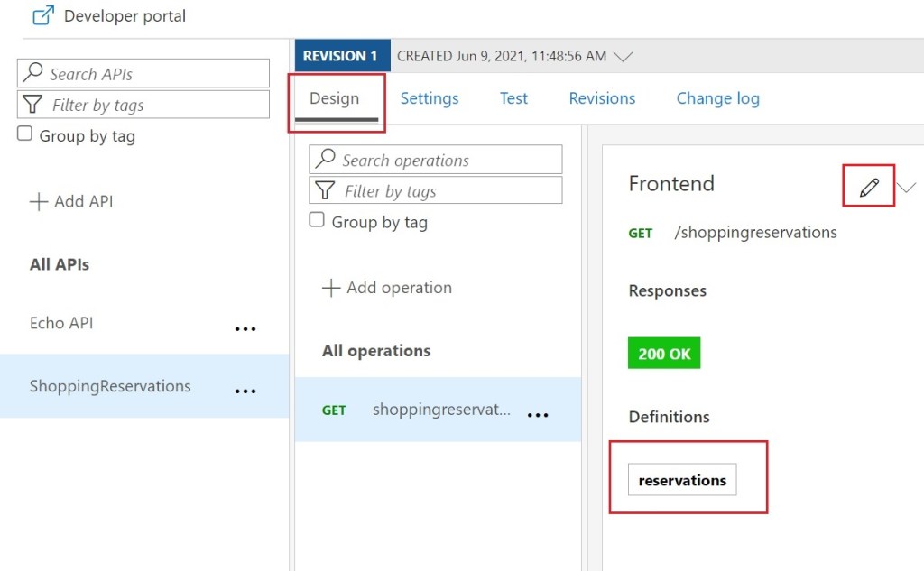Click the pencil edit icon beside Frontend
The height and width of the screenshot is (571, 924).
869,187
